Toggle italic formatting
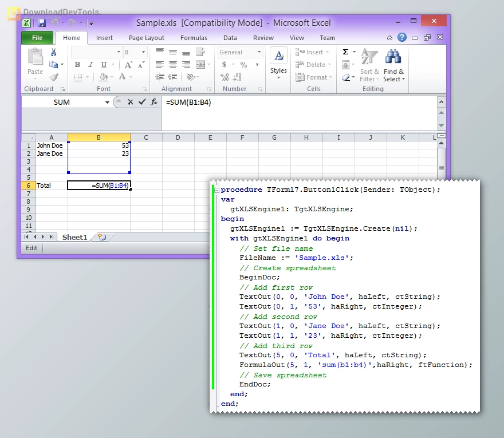The height and width of the screenshot is (438, 504). point(90,64)
